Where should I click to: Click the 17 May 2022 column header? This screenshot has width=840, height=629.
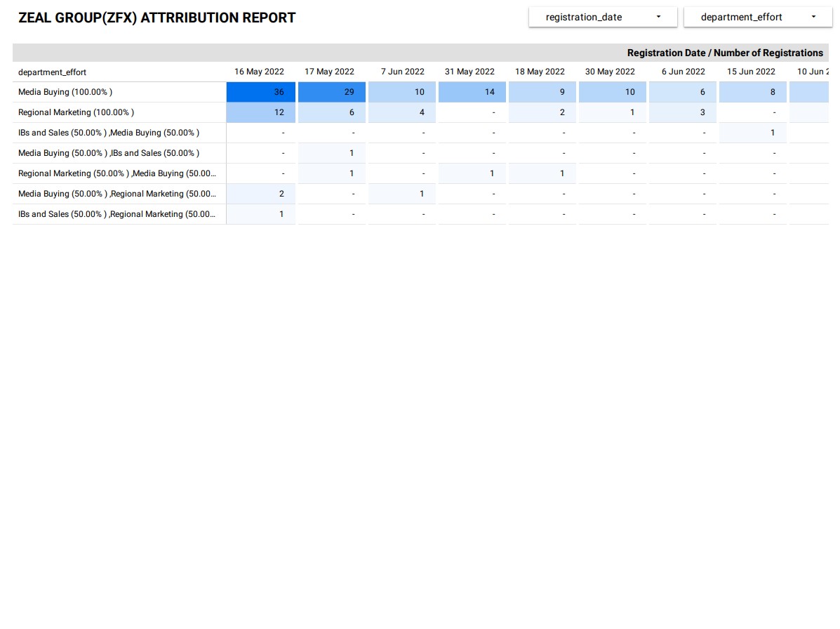click(329, 72)
